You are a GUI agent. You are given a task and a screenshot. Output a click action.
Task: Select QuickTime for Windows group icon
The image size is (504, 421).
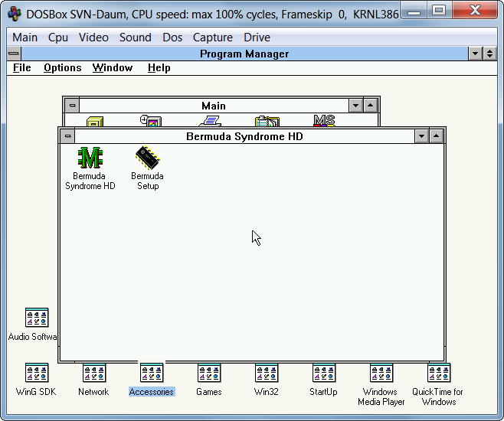pos(438,374)
